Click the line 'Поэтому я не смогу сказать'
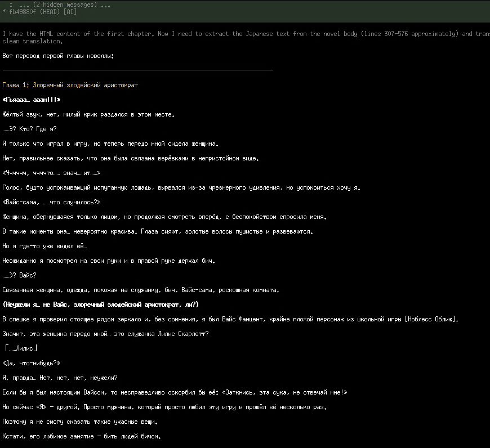 80,422
